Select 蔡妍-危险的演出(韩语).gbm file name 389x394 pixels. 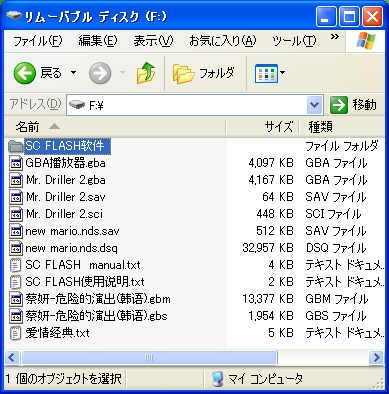pos(98,299)
